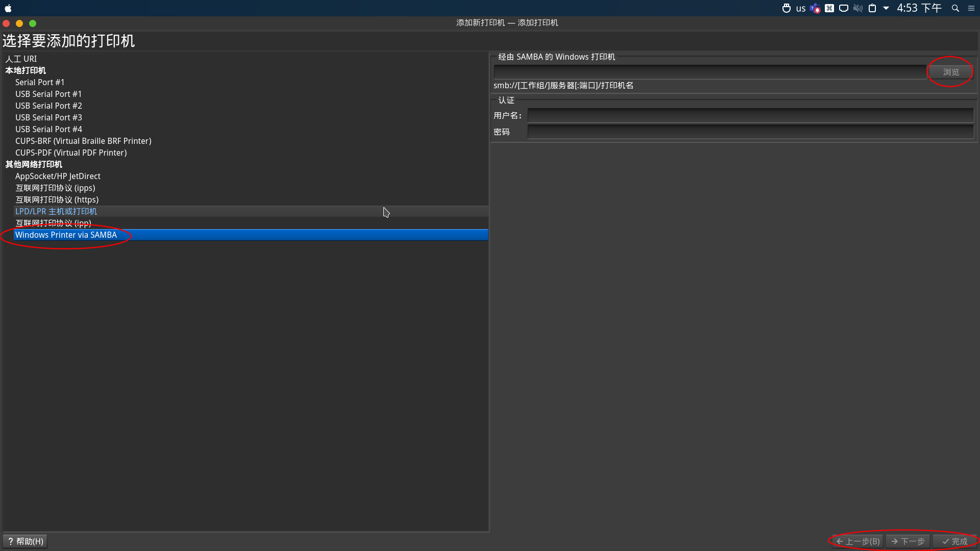
Task: Open the search magnifier in menu bar
Action: pos(955,8)
